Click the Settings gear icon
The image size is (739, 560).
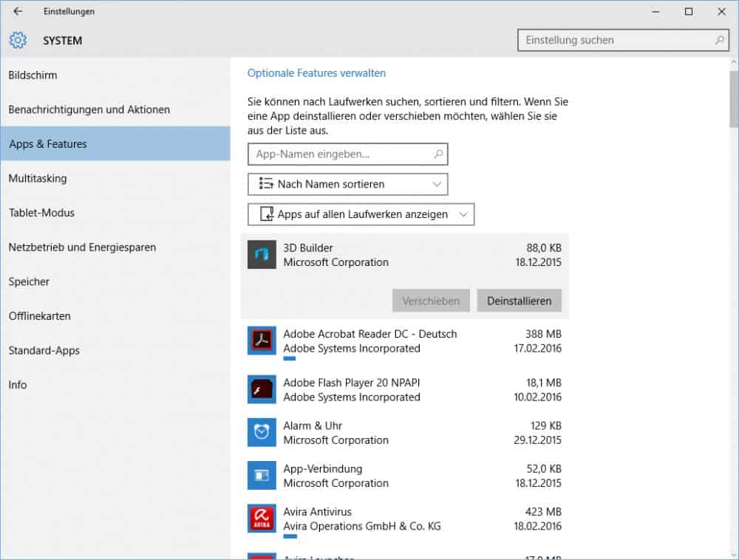point(18,41)
